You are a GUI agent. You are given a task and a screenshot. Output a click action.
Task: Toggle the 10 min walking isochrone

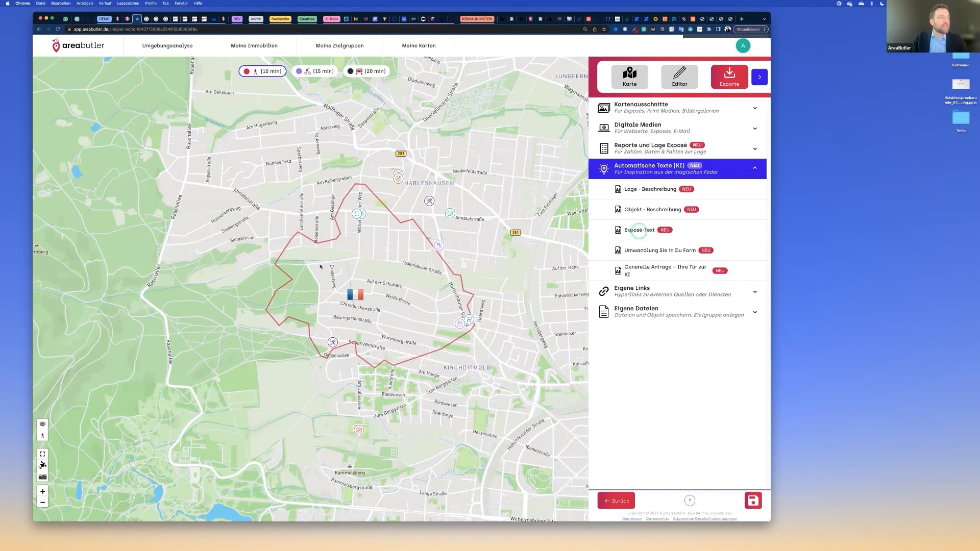[x=262, y=71]
